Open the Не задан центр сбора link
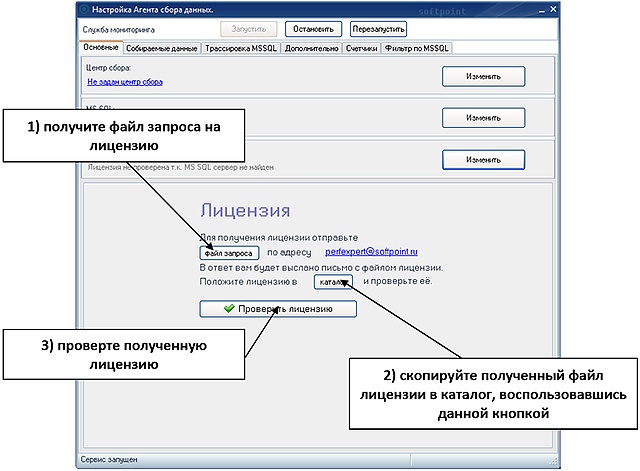The height and width of the screenshot is (471, 640). [x=125, y=82]
